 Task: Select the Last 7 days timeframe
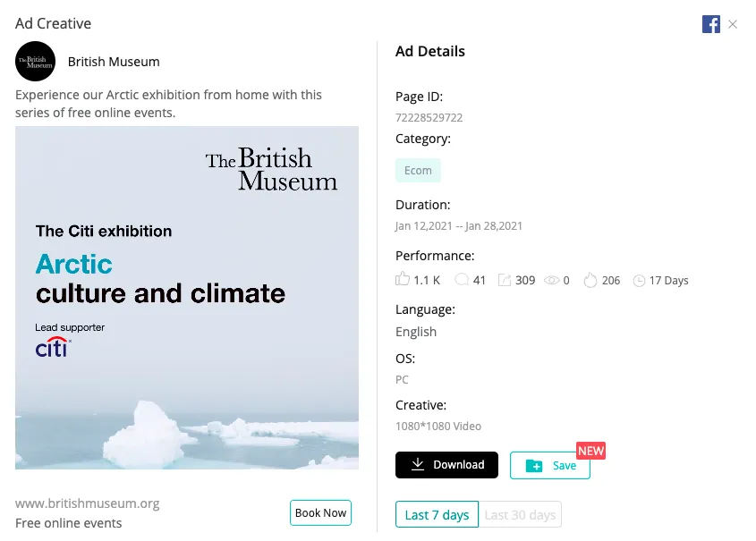437,514
